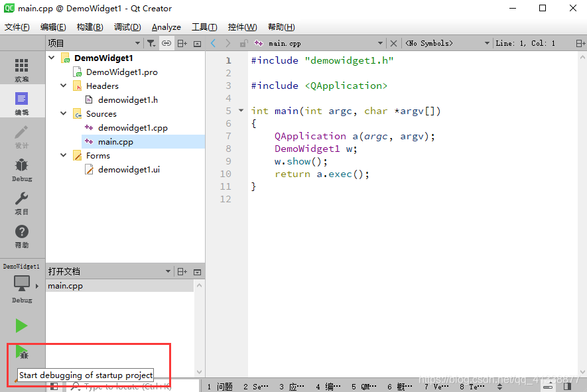Click the return a.exec() line
The height and width of the screenshot is (392, 587).
(322, 174)
